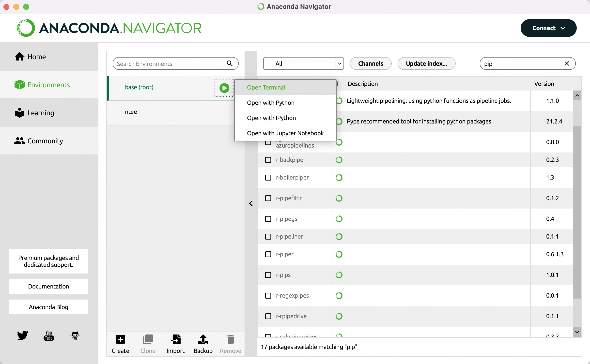Open the Learning section
Screen dimensions: 590x364
click(x=49, y=113)
